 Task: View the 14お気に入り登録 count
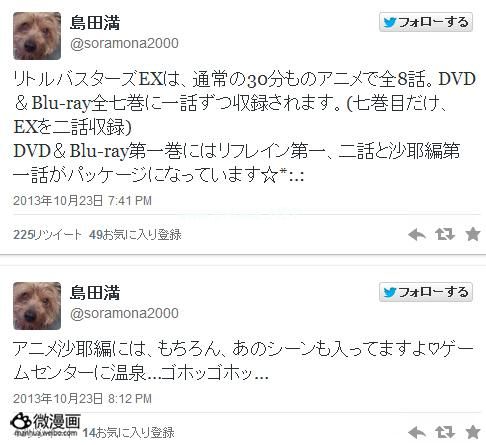[x=128, y=433]
